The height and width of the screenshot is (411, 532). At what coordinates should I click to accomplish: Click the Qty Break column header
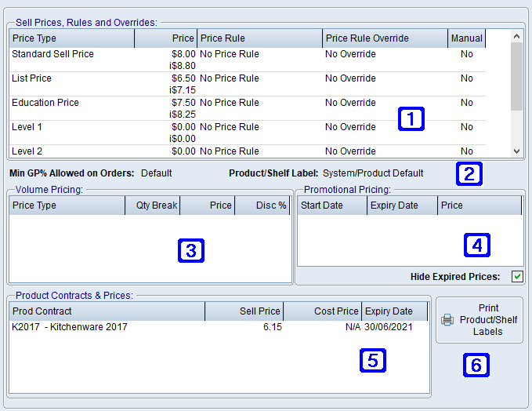(152, 205)
